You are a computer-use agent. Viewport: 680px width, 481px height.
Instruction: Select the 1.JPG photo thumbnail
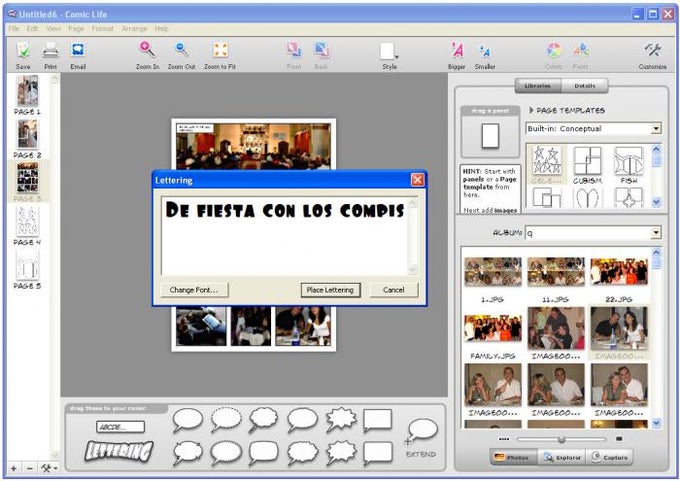[x=493, y=272]
